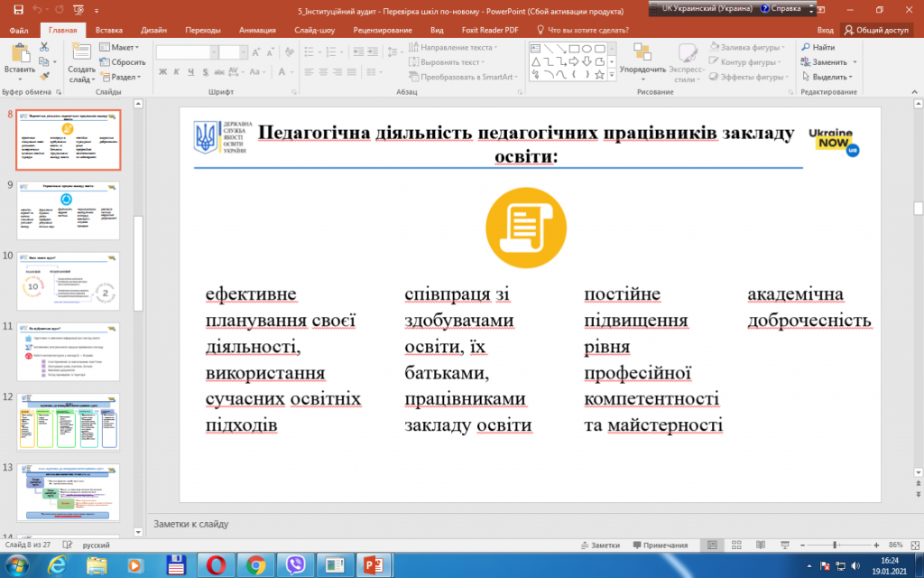Open the Макет layout dropdown
Image resolution: width=924 pixels, height=578 pixels.
pos(120,47)
